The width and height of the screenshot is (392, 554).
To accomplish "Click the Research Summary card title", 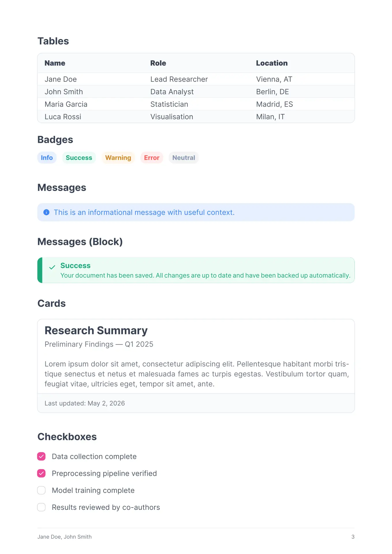I will point(96,330).
